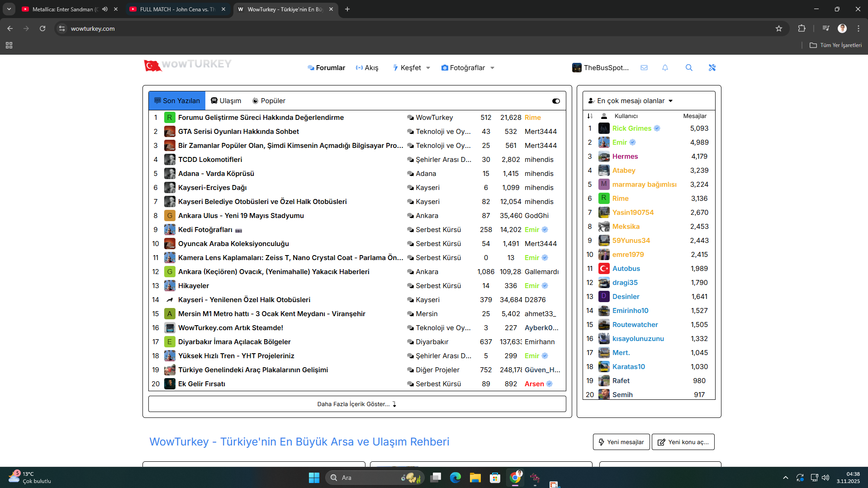
Task: Toggle the switch in the Son Yazılan panel
Action: [x=556, y=101]
